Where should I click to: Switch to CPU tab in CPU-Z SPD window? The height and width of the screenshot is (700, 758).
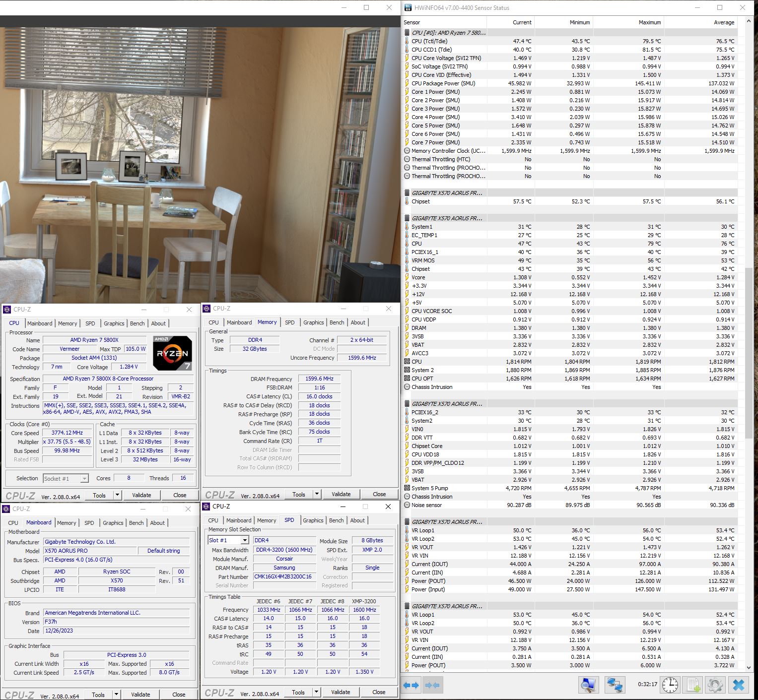point(213,520)
